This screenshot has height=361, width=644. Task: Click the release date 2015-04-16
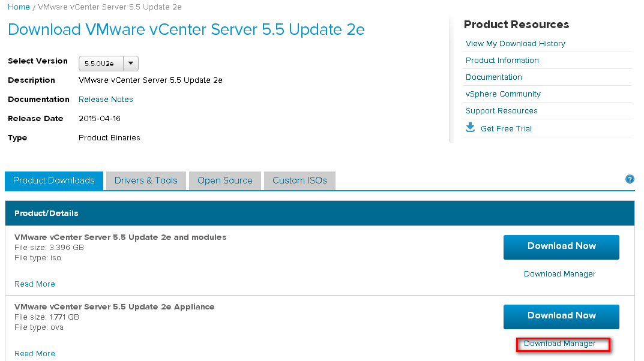pyautogui.click(x=100, y=119)
